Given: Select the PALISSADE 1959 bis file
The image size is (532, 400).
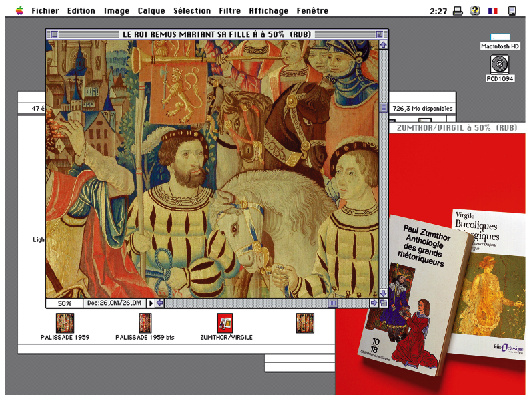Looking at the screenshot, I should point(145,323).
